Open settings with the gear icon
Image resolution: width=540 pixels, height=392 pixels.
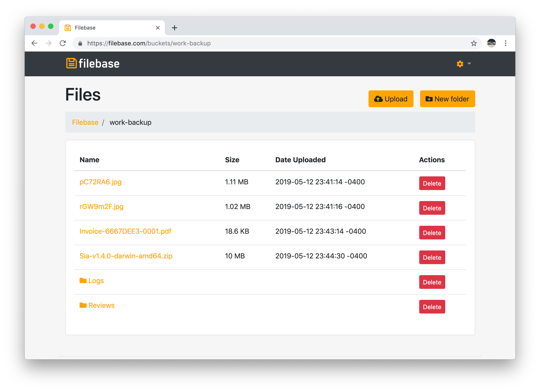tap(460, 64)
